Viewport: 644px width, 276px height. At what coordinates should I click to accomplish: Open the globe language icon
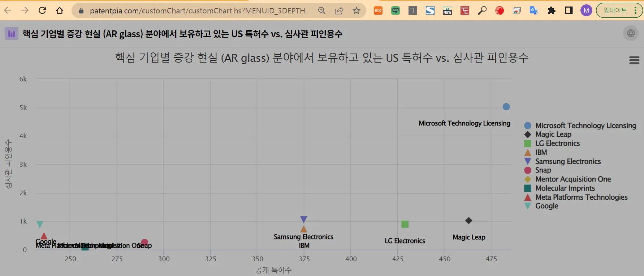pos(631,33)
